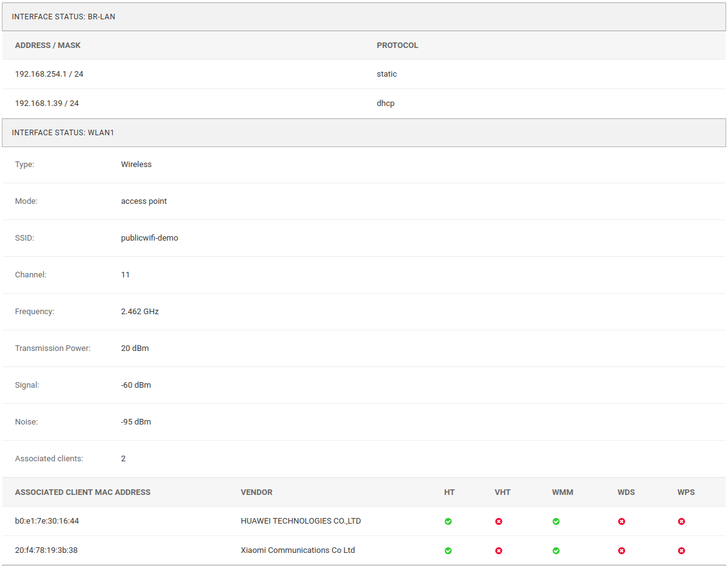
Task: Click the 192.168.254.1 / 24 address row
Action: (x=49, y=74)
